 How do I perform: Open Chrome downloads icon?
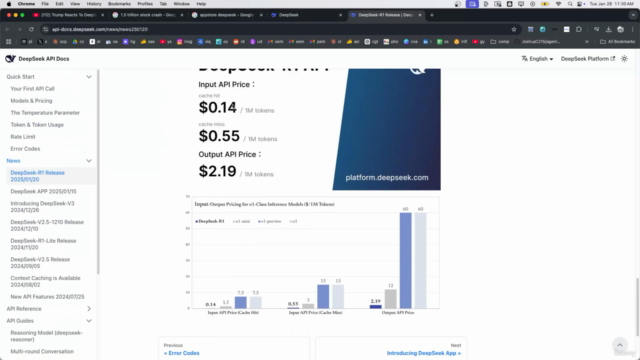608,29
